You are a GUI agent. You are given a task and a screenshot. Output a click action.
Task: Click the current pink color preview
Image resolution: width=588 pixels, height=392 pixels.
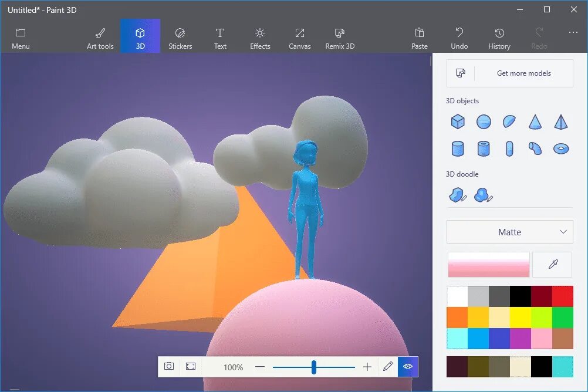tap(488, 265)
